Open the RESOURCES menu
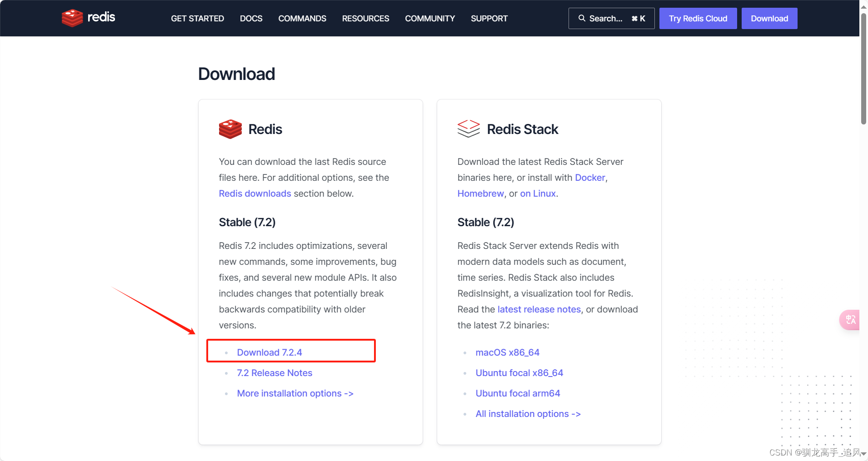Image resolution: width=868 pixels, height=461 pixels. click(365, 19)
